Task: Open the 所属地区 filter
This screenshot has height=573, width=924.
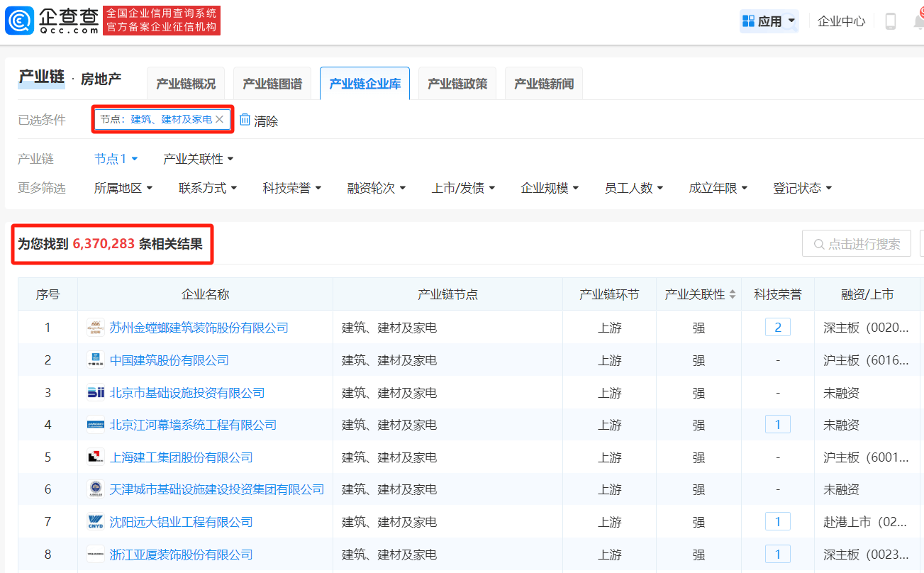Action: click(x=124, y=188)
